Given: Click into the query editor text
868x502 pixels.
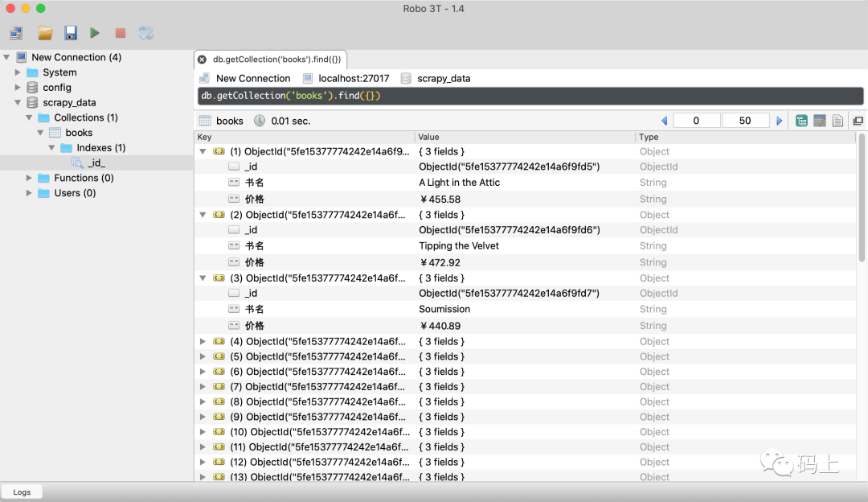Looking at the screenshot, I should [291, 96].
